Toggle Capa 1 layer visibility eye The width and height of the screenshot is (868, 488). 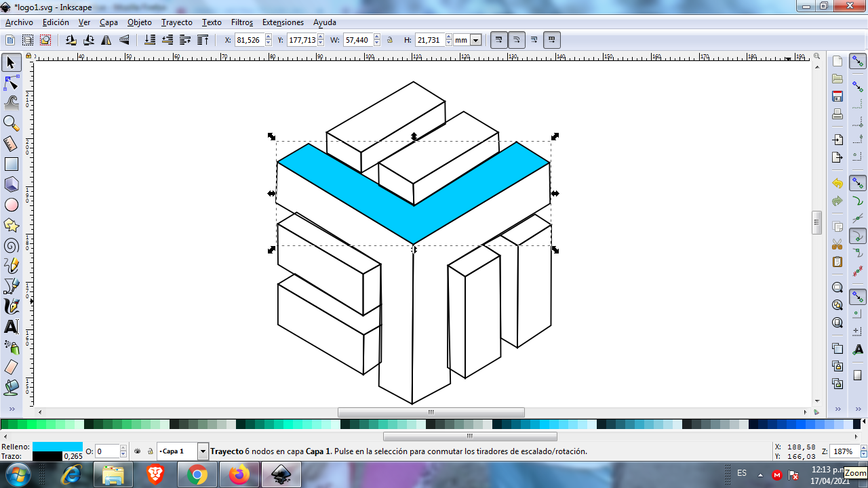(138, 451)
